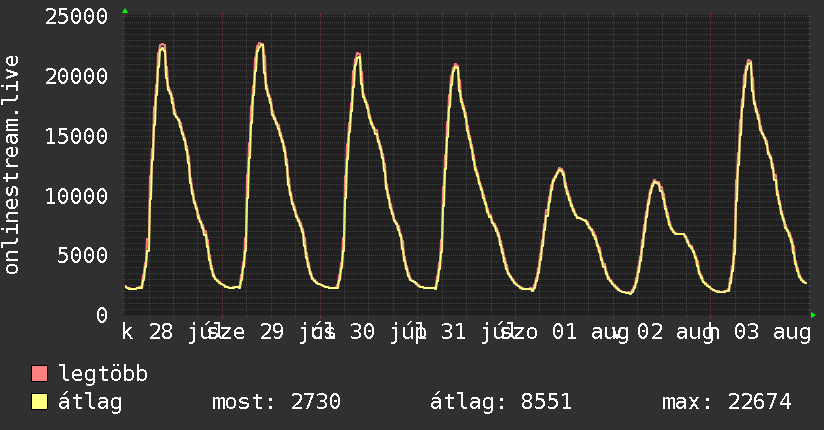
Task: Click the pink legtöbb legend swatch
Action: [x=39, y=373]
